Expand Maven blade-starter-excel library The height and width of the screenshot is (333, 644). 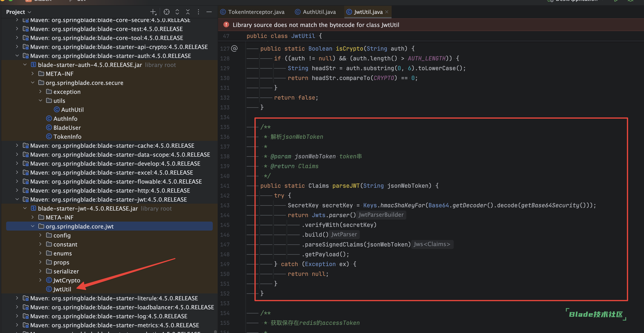17,172
